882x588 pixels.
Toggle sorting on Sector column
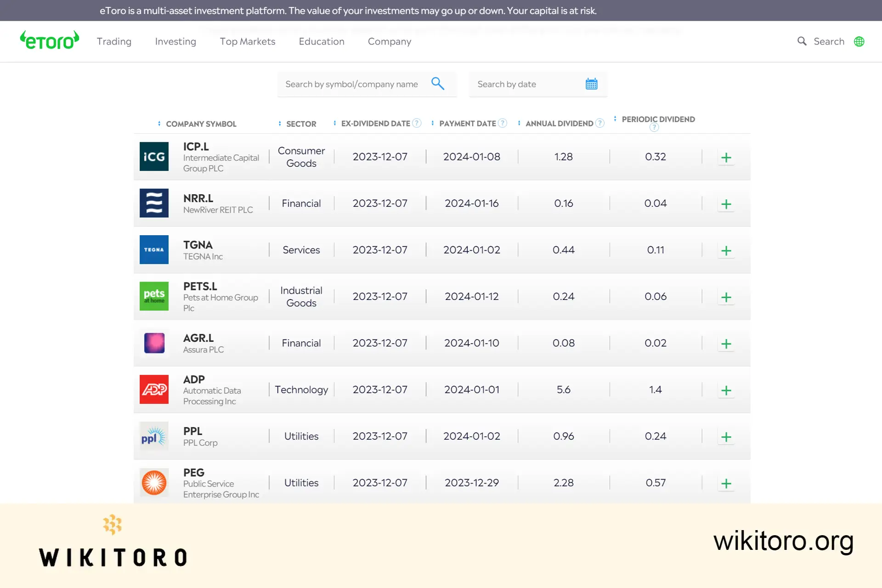point(279,124)
